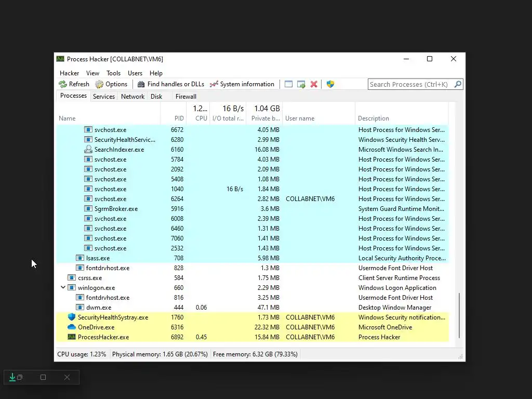Viewport: 532px width, 399px height.
Task: Open the Help menu
Action: tap(156, 73)
